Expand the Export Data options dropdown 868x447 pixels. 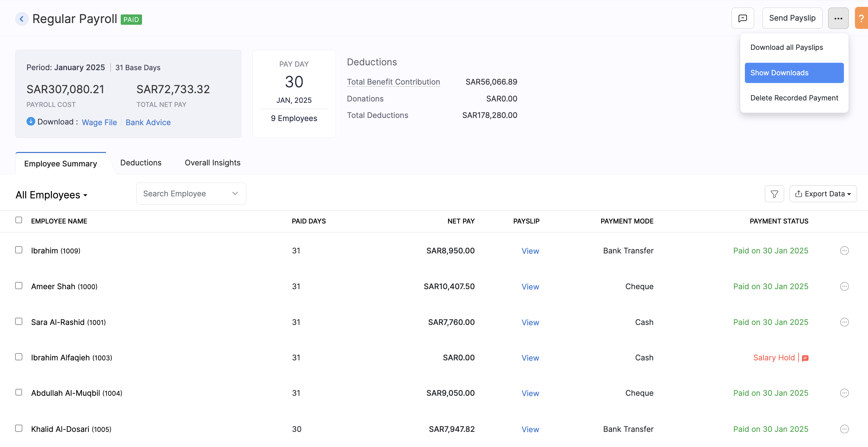point(823,193)
